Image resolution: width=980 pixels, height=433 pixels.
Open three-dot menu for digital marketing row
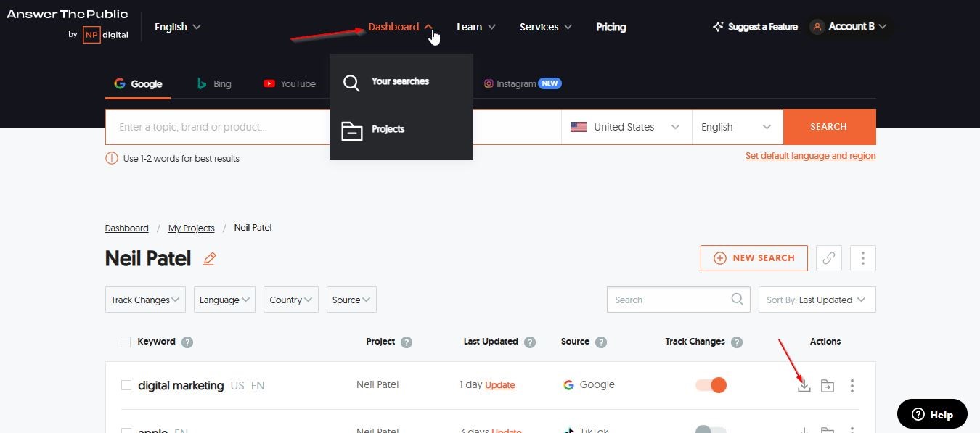[x=852, y=386]
